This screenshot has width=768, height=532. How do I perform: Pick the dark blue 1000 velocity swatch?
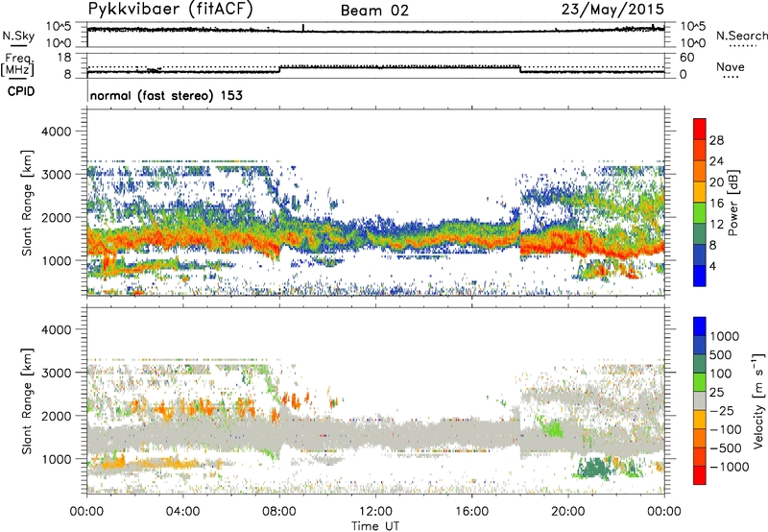(x=700, y=326)
